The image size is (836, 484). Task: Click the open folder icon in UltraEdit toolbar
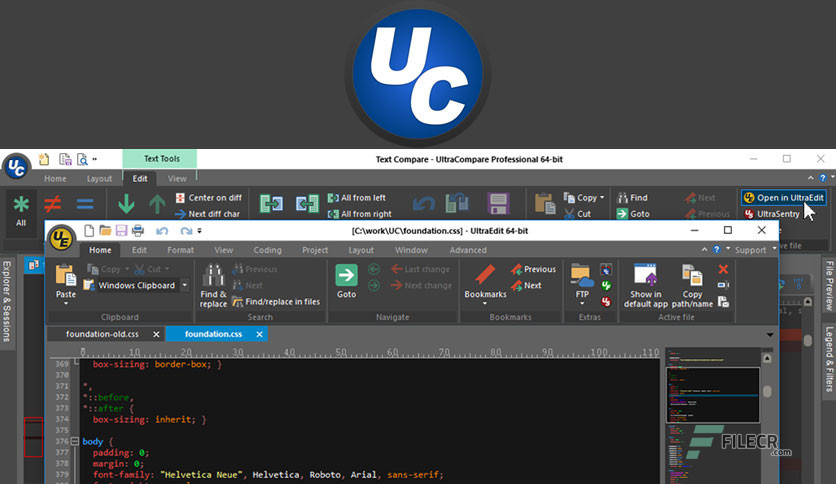(105, 231)
